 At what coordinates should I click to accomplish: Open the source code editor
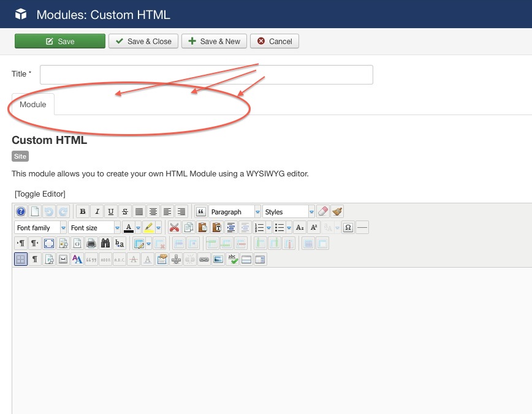(77, 244)
